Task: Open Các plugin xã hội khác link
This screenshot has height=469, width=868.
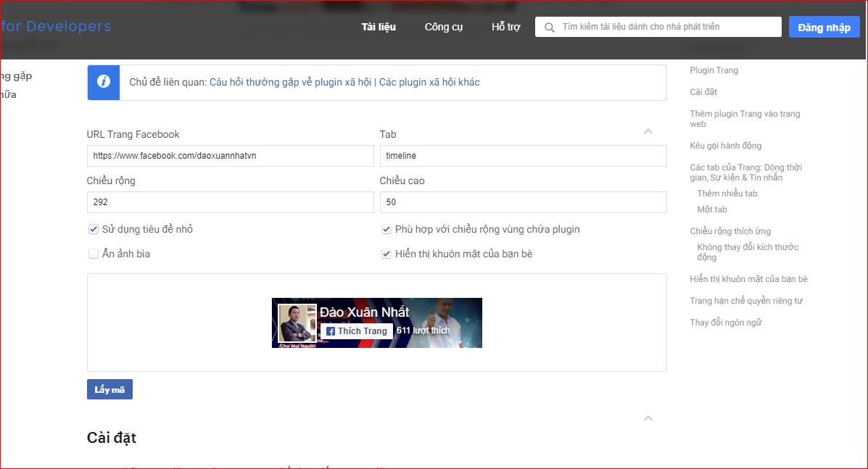Action: click(x=429, y=82)
